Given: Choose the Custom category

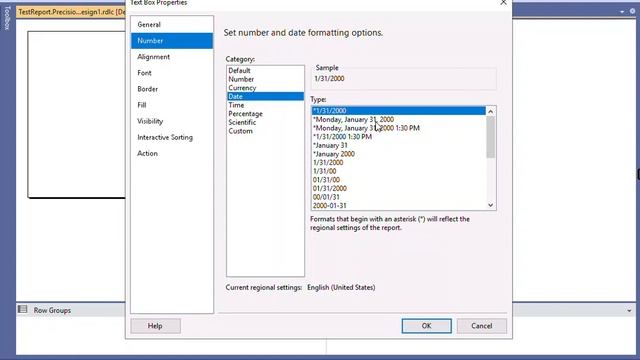Looking at the screenshot, I should tap(265, 131).
